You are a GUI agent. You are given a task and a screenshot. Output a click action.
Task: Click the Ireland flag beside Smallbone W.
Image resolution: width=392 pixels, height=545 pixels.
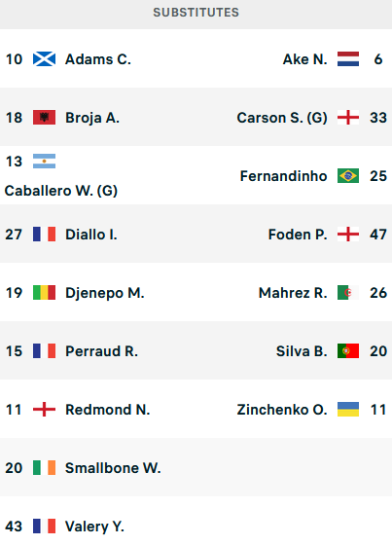(x=44, y=468)
